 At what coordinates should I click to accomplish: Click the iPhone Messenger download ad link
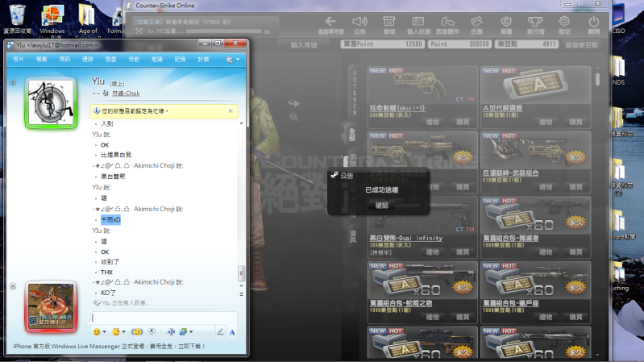(109, 346)
